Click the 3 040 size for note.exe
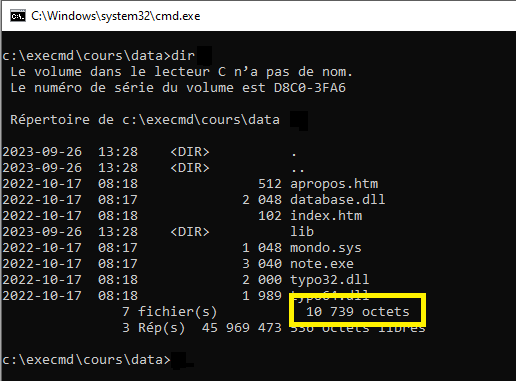 pos(262,264)
